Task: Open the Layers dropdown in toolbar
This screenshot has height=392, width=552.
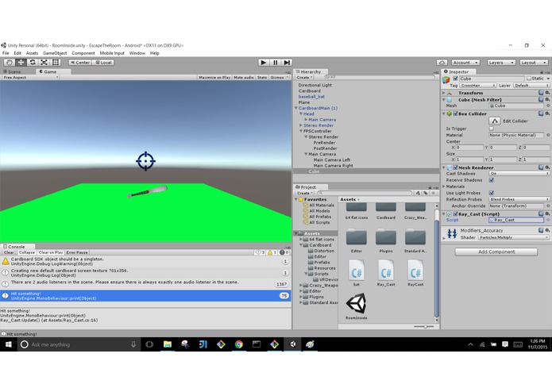Action: point(501,62)
